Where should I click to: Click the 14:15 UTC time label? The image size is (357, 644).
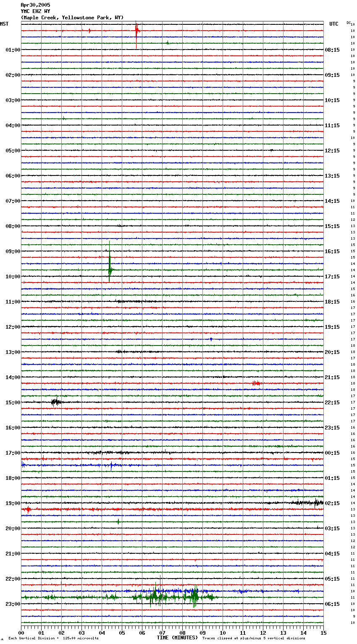(x=332, y=201)
